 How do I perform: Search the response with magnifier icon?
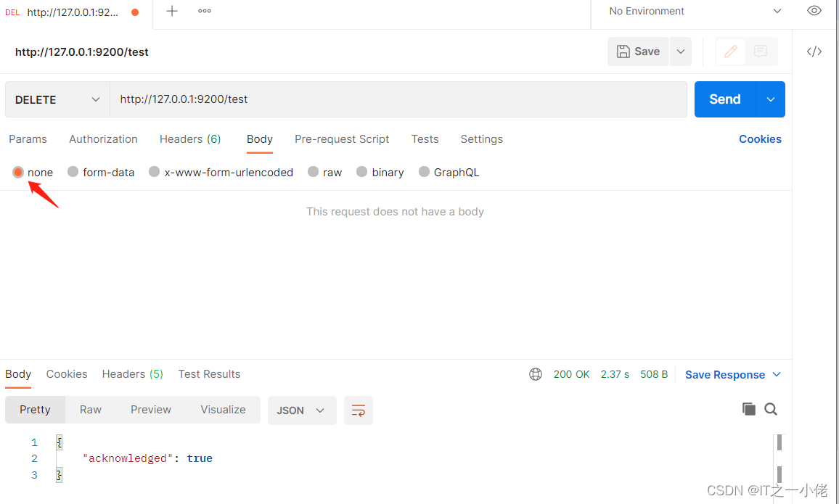point(771,410)
